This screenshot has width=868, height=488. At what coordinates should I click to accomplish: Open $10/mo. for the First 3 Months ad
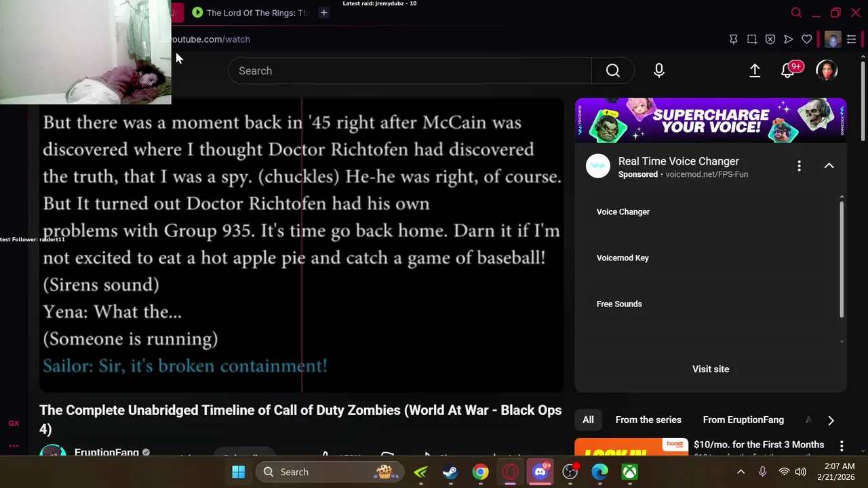[x=759, y=445]
